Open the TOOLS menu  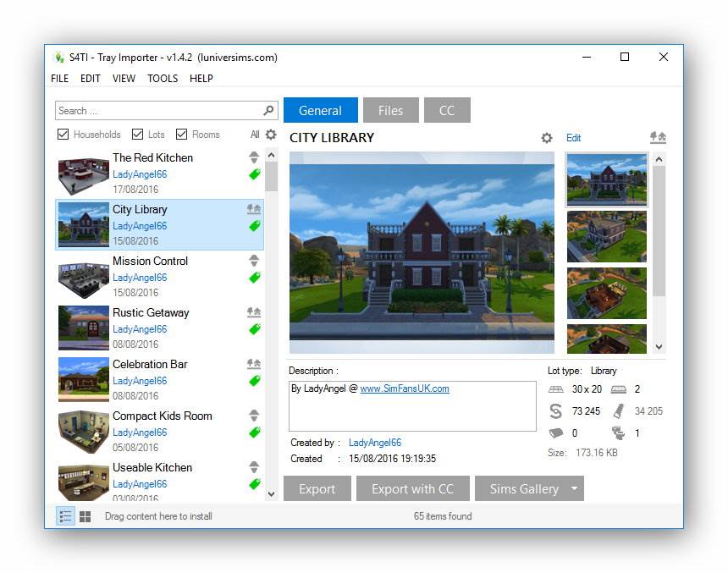point(163,79)
